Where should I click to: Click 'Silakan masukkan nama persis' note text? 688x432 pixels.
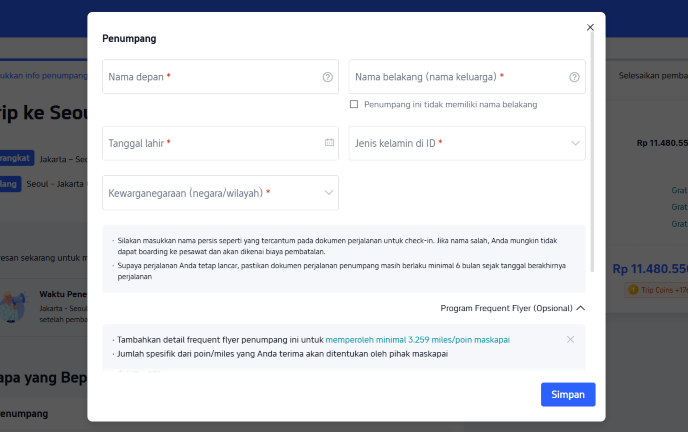pos(337,246)
